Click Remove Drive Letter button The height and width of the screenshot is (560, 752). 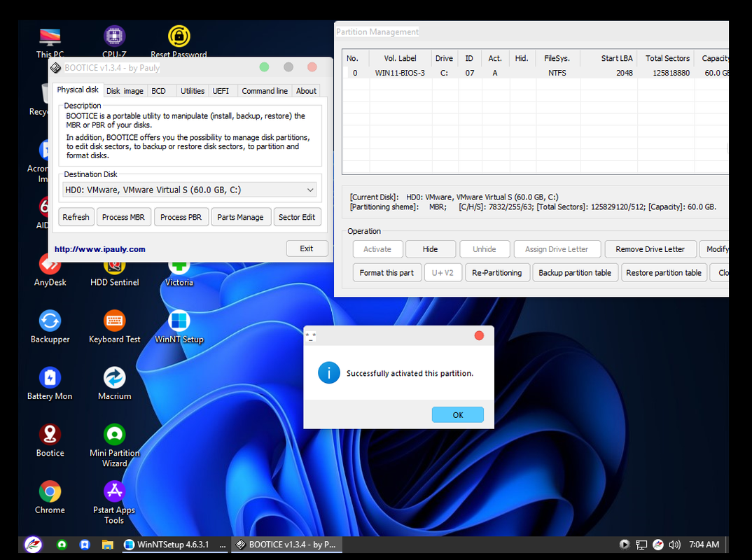click(x=650, y=249)
